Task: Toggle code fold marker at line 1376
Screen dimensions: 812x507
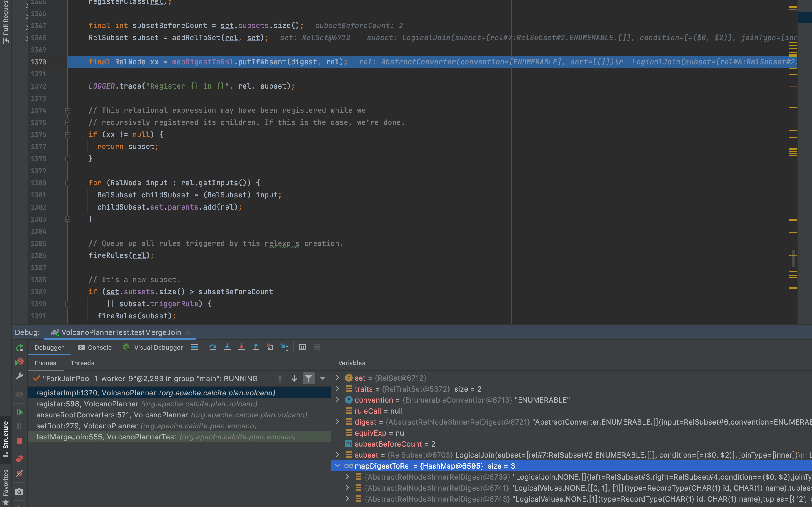Action: [67, 134]
